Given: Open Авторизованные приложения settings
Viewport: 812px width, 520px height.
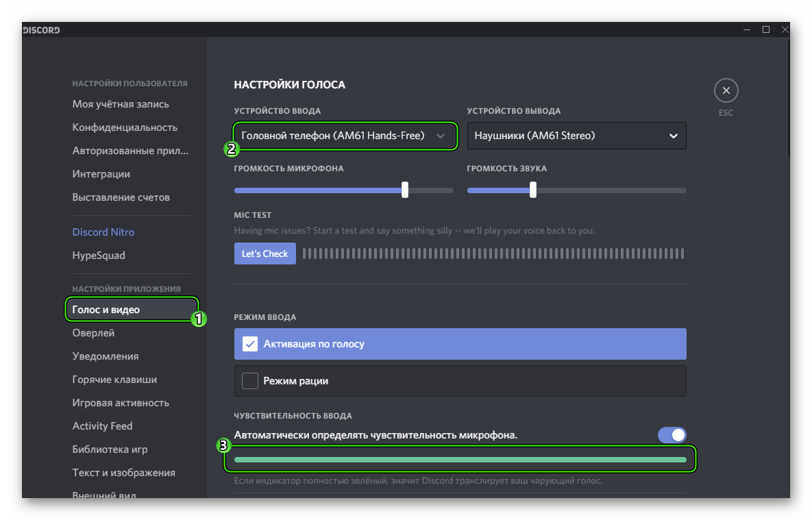Looking at the screenshot, I should coord(130,151).
